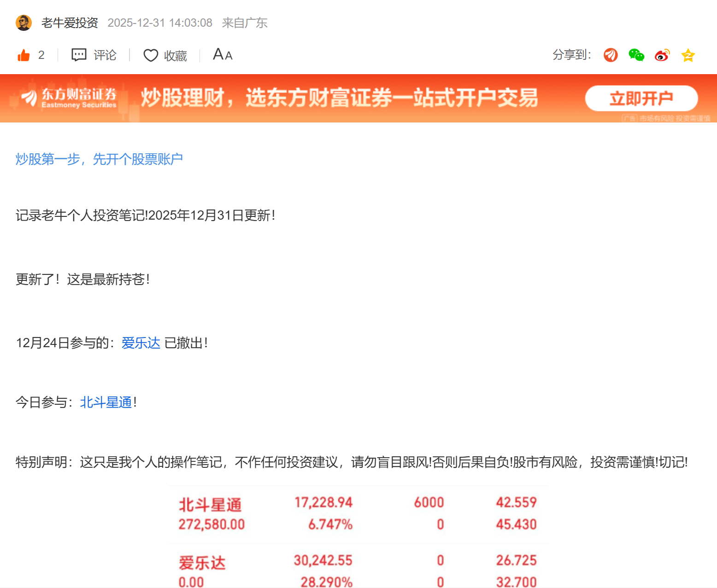
Task: Click the heart favorite icon
Action: (151, 55)
